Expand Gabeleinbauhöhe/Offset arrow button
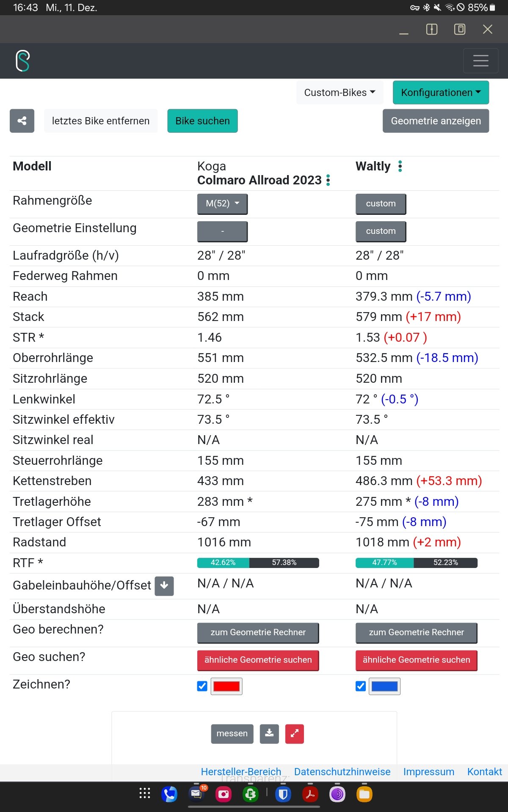Viewport: 508px width, 812px height. (164, 586)
